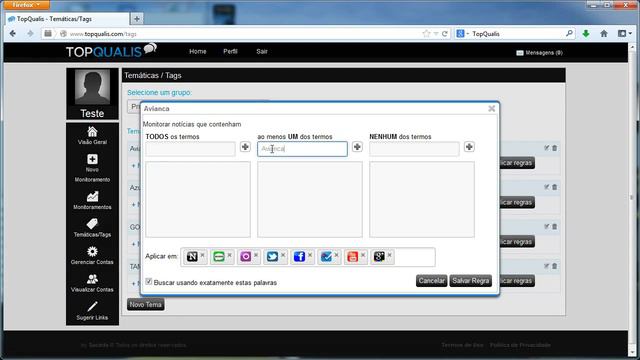Delete the first theme with trash icon
Image resolution: width=640 pixels, height=360 pixels.
click(x=554, y=148)
